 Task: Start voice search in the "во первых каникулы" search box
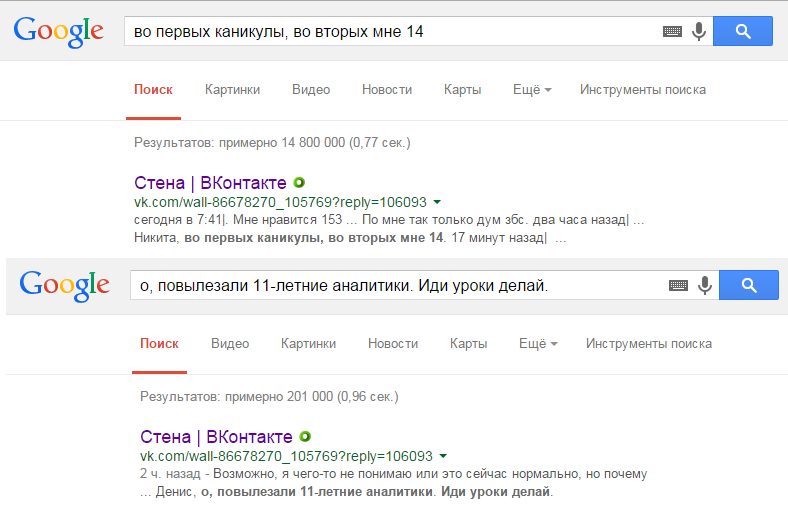pos(699,32)
